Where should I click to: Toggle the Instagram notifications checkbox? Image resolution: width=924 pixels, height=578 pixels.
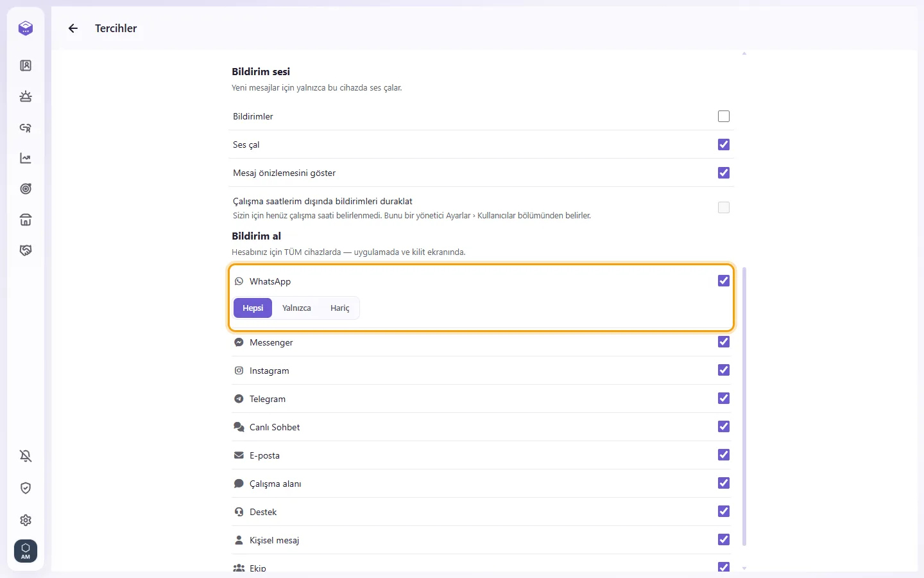(x=724, y=370)
